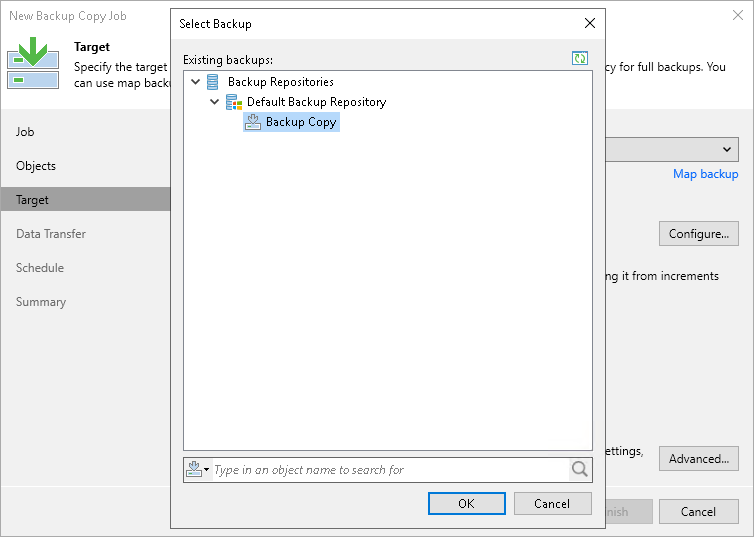Go to the Summary wizard step
Image resolution: width=754 pixels, height=537 pixels.
(41, 302)
